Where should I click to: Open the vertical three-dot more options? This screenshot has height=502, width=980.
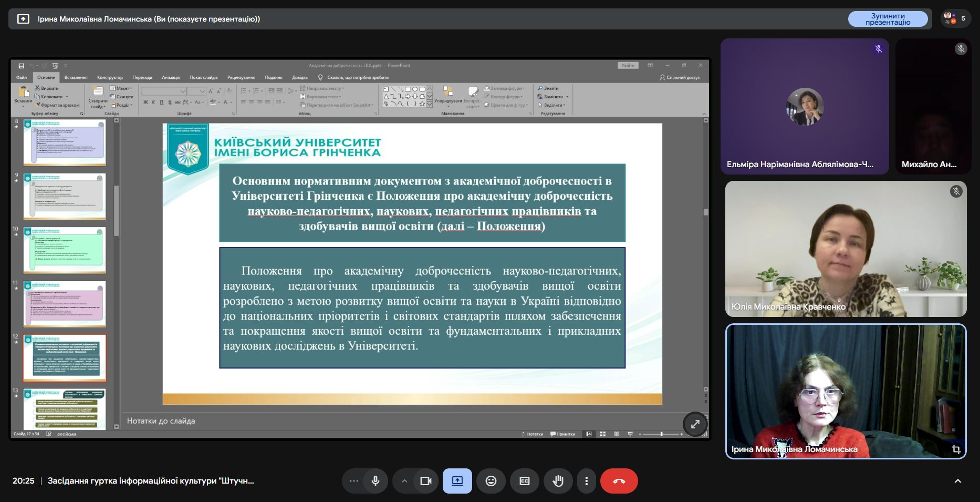pyautogui.click(x=586, y=481)
